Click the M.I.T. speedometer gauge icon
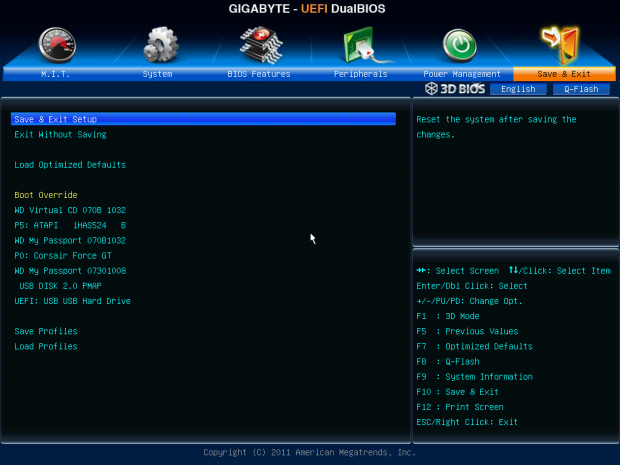The height and width of the screenshot is (465, 620). [57, 45]
